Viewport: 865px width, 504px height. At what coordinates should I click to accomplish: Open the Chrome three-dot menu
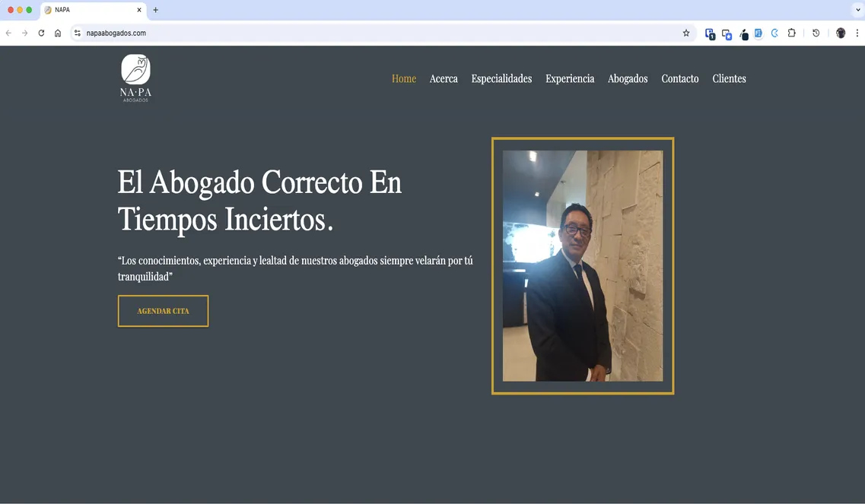pos(857,33)
